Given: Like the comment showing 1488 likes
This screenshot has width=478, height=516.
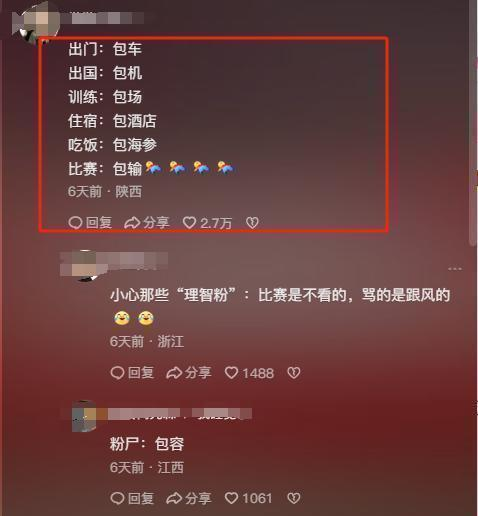Looking at the screenshot, I should 249,373.
